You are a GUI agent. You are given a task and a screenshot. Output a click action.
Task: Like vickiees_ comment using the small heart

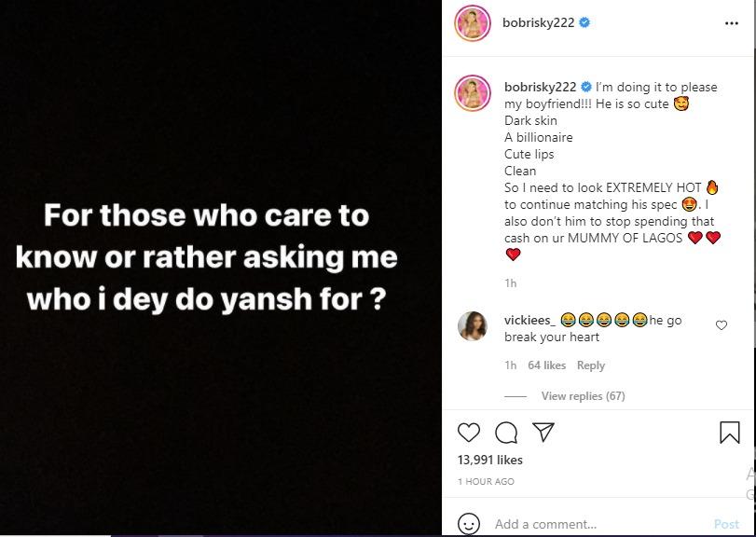[722, 326]
